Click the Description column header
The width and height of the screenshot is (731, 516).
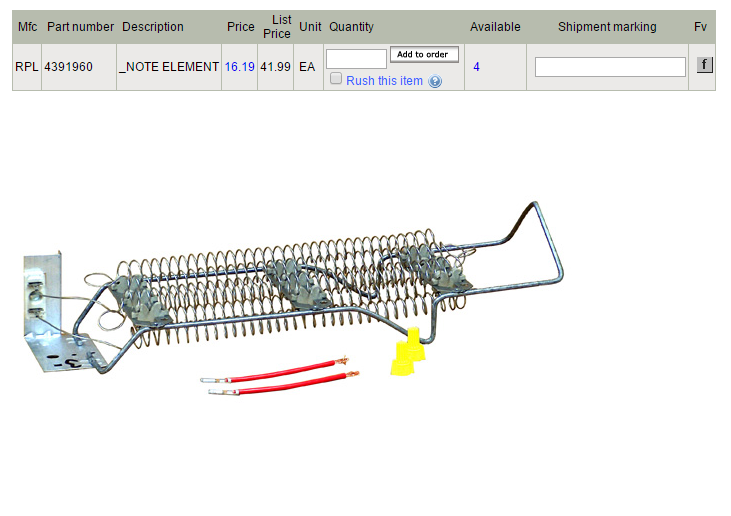point(152,27)
